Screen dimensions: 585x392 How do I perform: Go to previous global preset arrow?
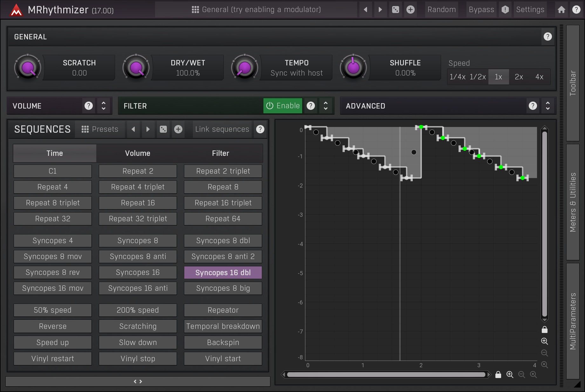pos(365,10)
